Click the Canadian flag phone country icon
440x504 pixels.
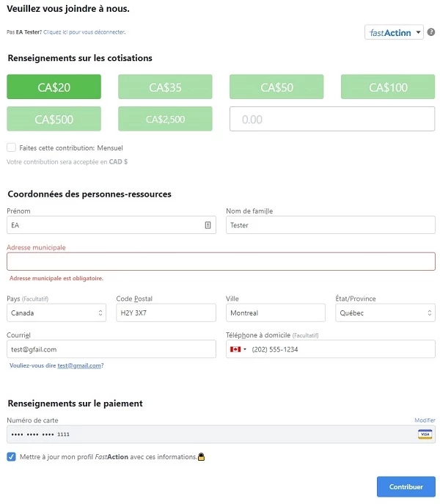[235, 349]
